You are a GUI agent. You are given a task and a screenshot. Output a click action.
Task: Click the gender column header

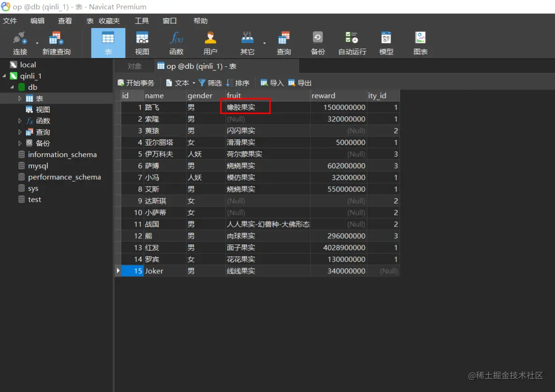tap(206, 95)
